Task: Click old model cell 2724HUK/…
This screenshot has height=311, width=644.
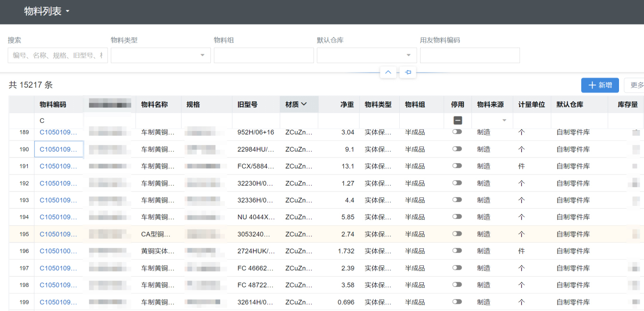Action: [x=256, y=251]
